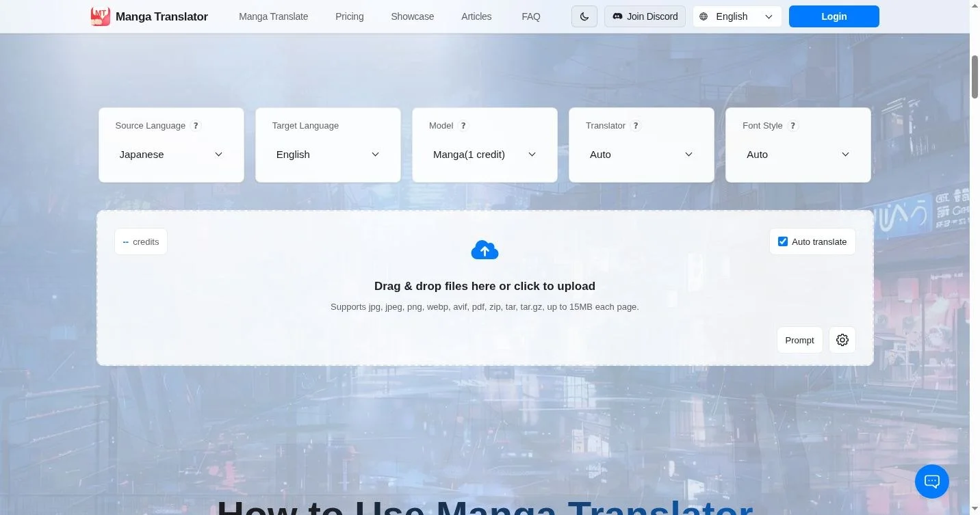This screenshot has width=980, height=515.
Task: Open the chat support bubble
Action: coord(932,481)
